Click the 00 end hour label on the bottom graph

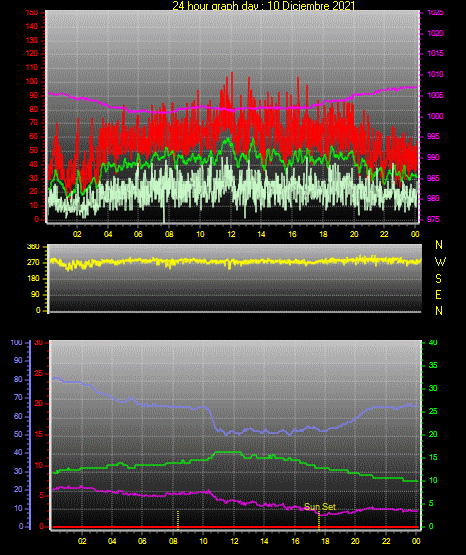[x=416, y=541]
